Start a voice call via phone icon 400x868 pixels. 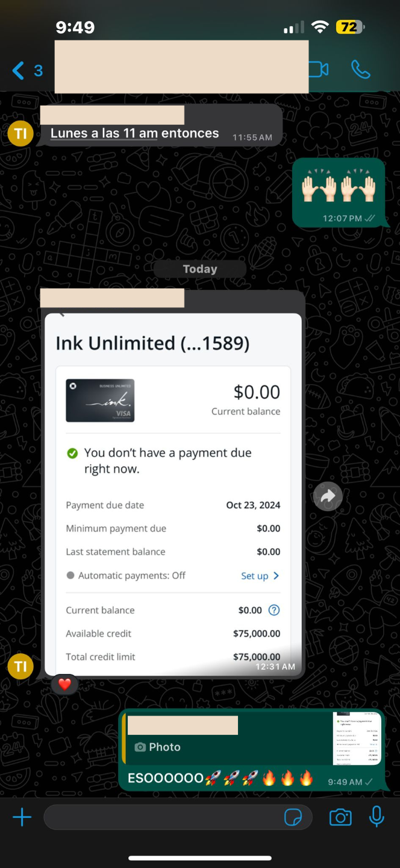360,69
